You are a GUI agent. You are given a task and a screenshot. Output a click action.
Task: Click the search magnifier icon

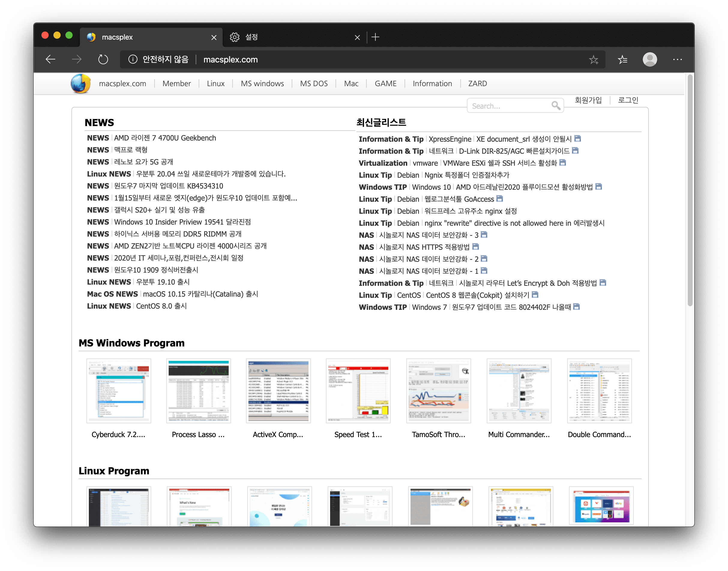[x=556, y=106]
